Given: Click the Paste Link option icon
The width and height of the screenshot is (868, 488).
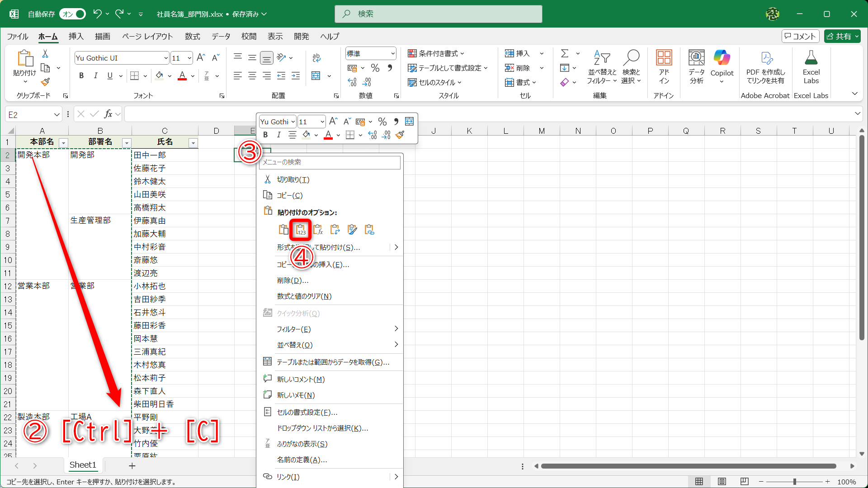Looking at the screenshot, I should pos(369,230).
